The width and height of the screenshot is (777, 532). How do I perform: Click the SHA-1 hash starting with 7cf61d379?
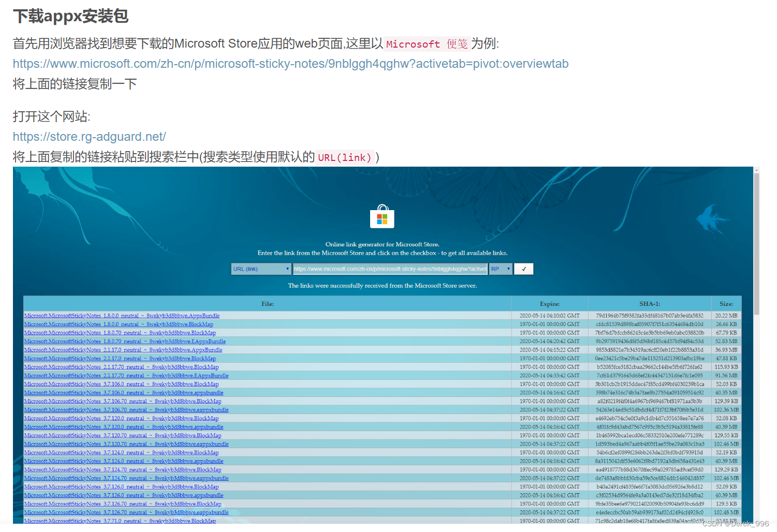click(x=650, y=376)
